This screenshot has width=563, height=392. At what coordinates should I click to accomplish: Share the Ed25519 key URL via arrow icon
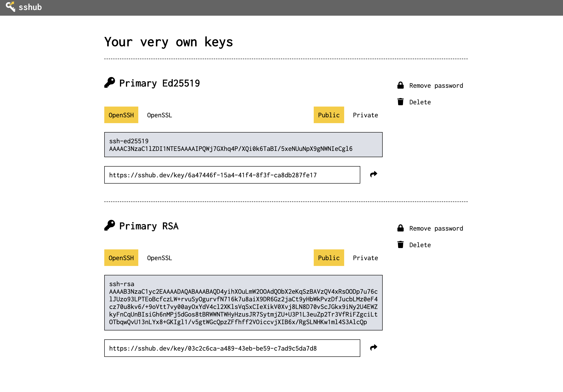[373, 174]
